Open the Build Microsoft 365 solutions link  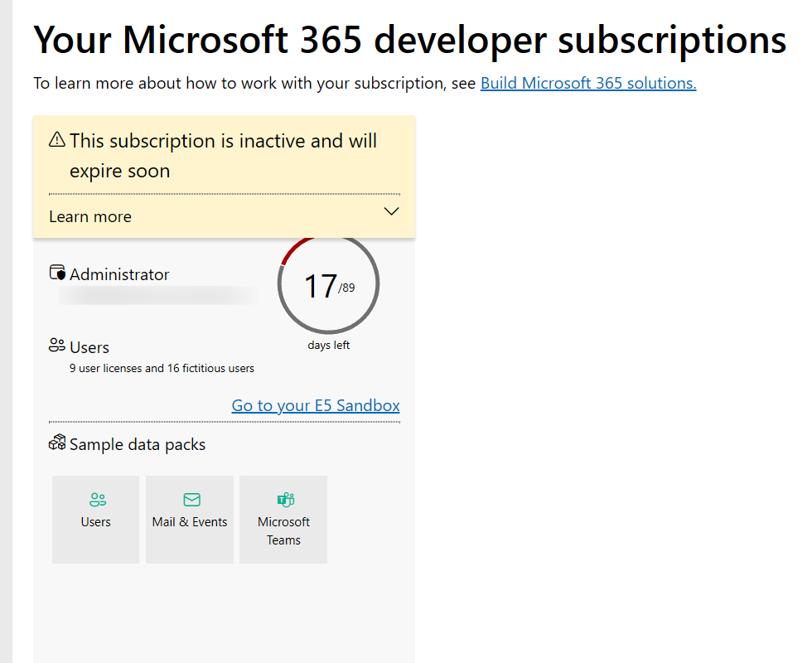(588, 83)
